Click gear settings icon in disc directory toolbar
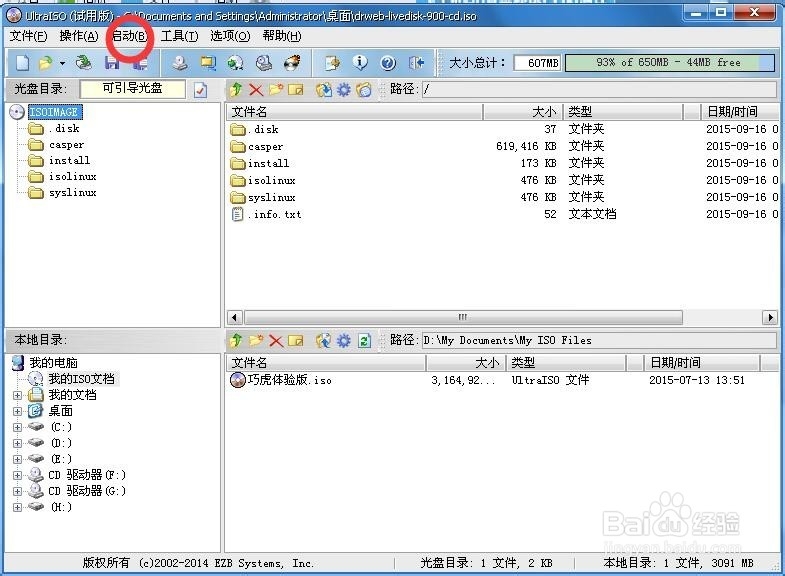 click(x=344, y=90)
